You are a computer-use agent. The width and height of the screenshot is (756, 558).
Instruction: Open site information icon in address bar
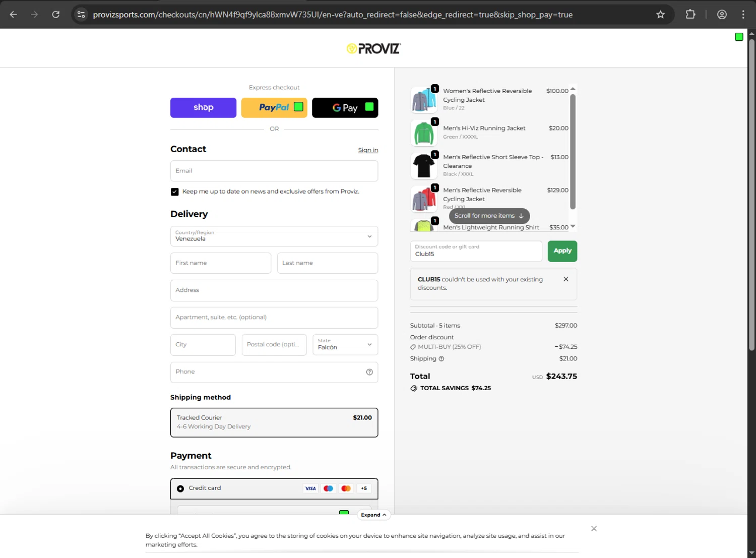tap(81, 15)
